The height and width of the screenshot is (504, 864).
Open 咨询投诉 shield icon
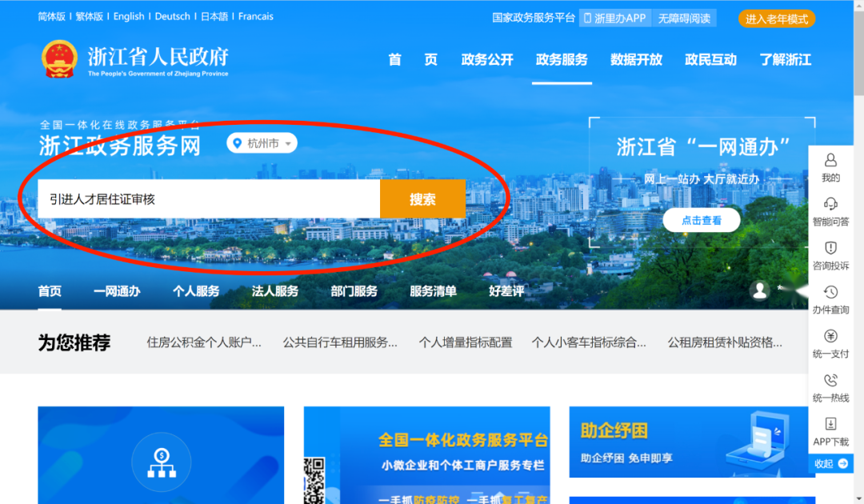tap(830, 248)
